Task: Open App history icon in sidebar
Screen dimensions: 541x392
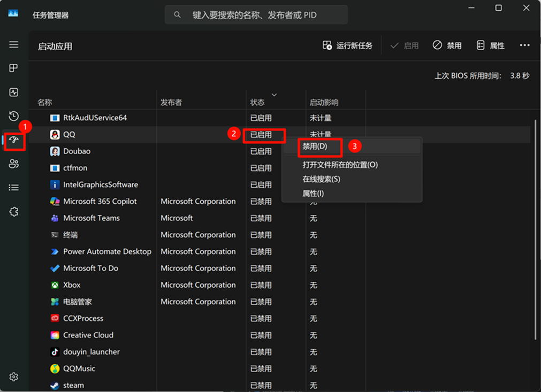Action: [x=14, y=116]
